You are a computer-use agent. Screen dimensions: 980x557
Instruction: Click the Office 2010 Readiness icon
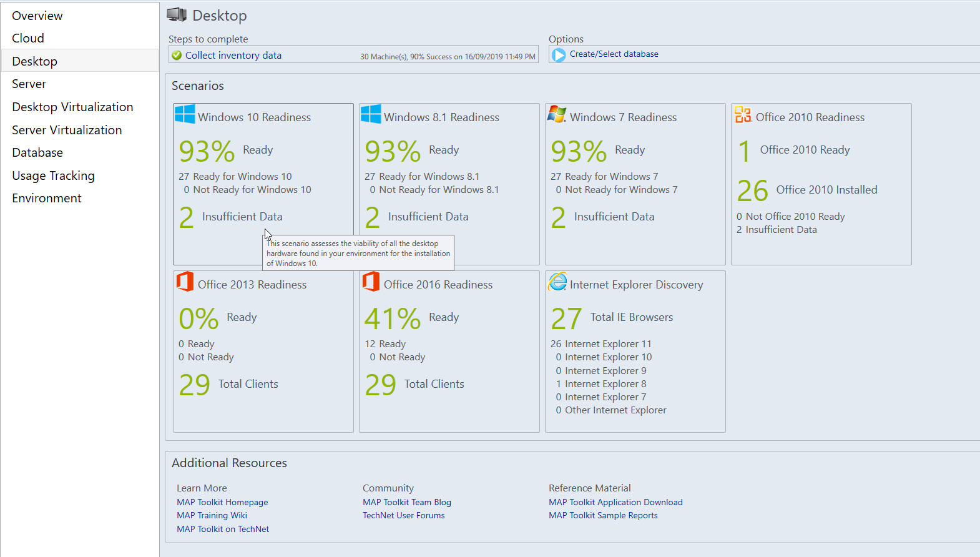click(743, 114)
